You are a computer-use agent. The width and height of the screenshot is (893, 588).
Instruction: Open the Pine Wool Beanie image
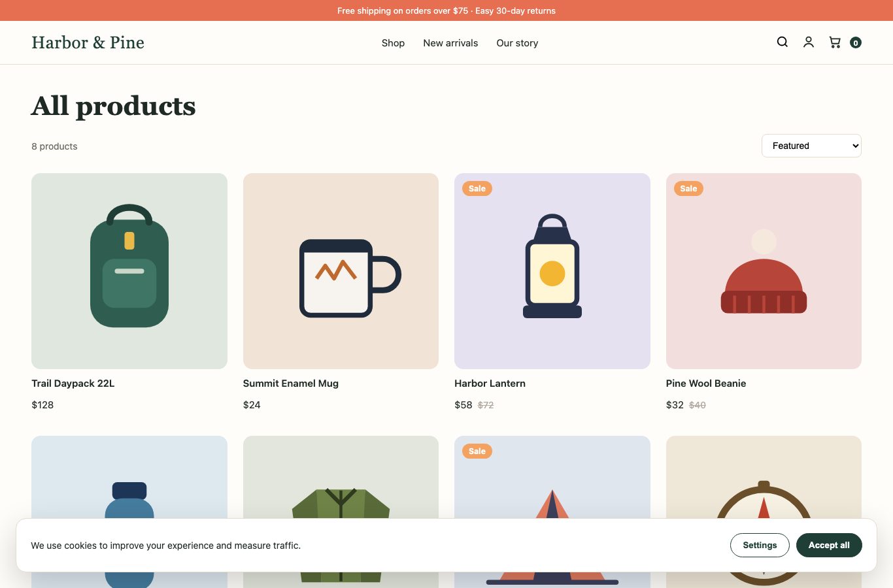tap(764, 271)
